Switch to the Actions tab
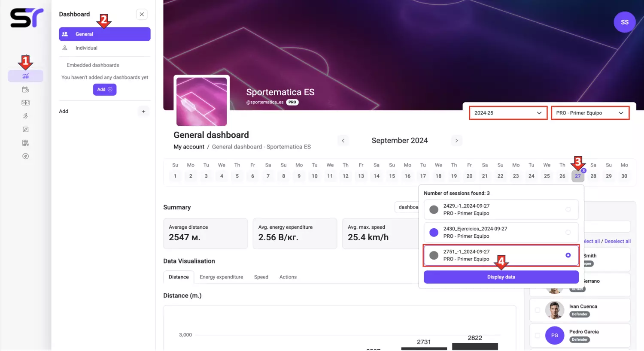The height and width of the screenshot is (351, 644). [x=288, y=277]
